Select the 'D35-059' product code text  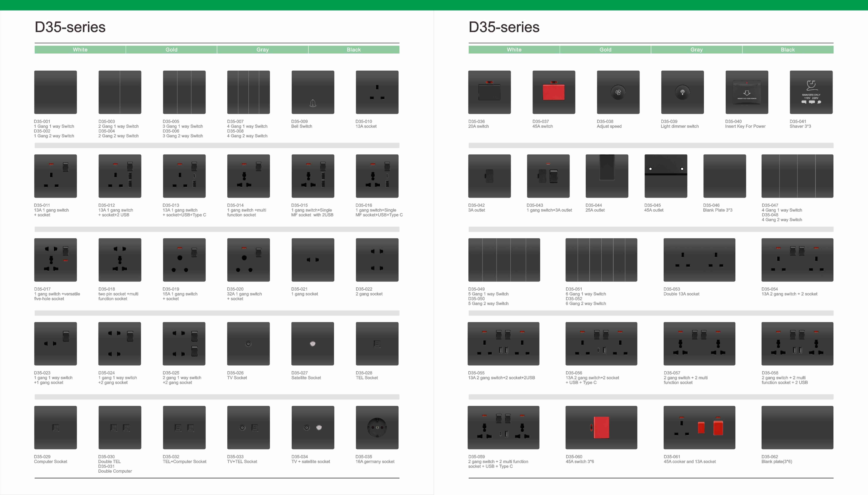(x=476, y=457)
